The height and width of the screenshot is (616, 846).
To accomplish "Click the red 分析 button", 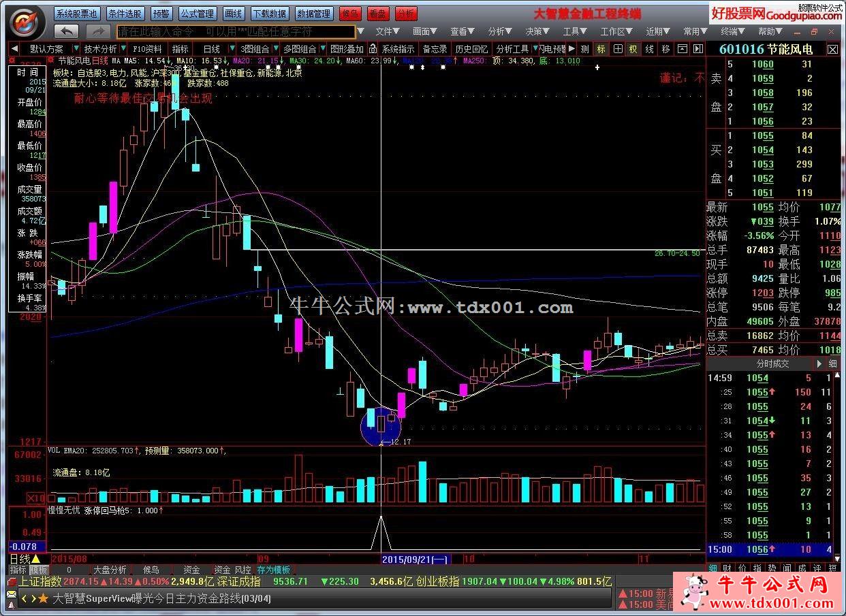I will [406, 14].
